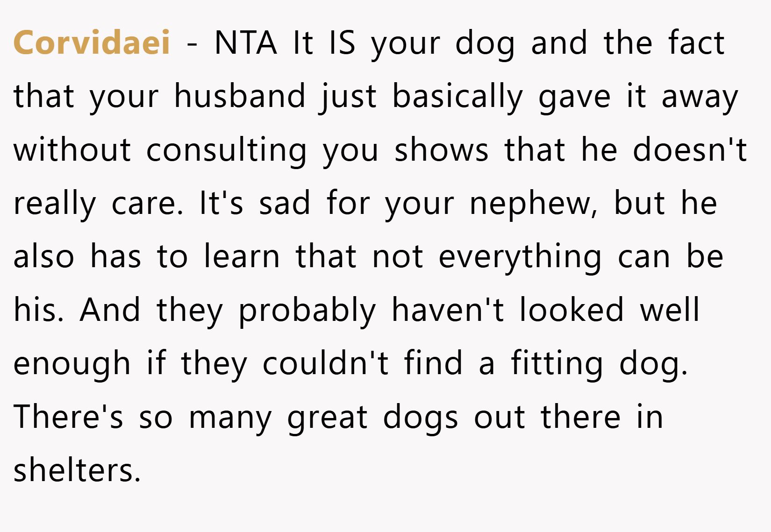771x532 pixels.
Task: Click the word "great"
Action: tap(328, 417)
